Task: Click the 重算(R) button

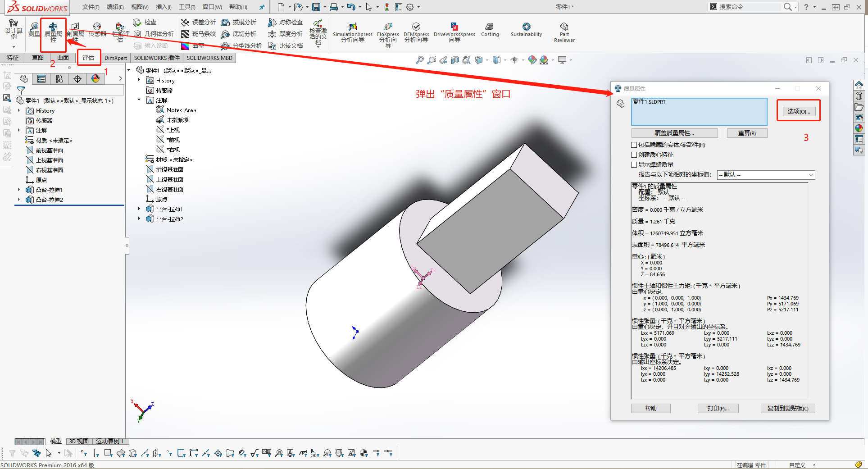Action: [747, 133]
